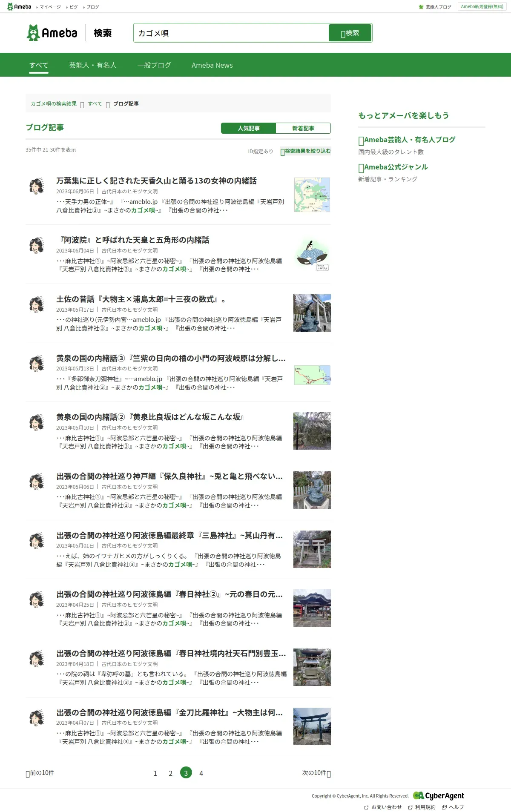
Task: Open article 神戸編『保久良神社』
Action: point(169,476)
